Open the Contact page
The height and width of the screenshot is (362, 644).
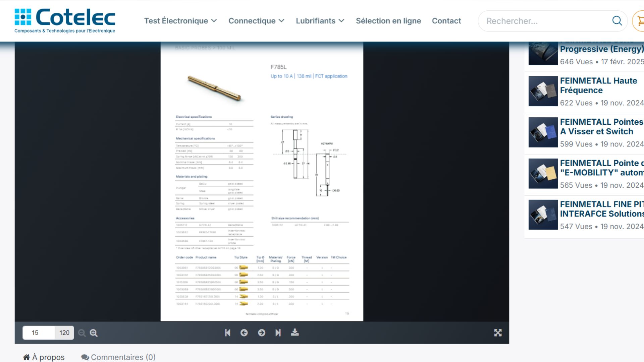(x=446, y=21)
